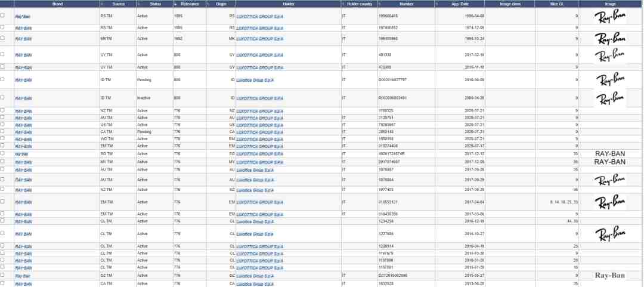Check the box for the US TM row

click(2, 124)
